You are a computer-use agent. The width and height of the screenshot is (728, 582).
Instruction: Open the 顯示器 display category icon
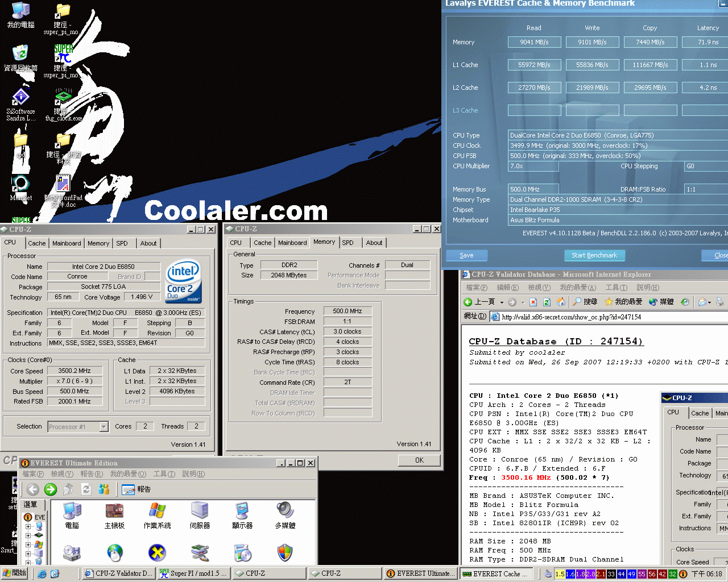pos(242,516)
